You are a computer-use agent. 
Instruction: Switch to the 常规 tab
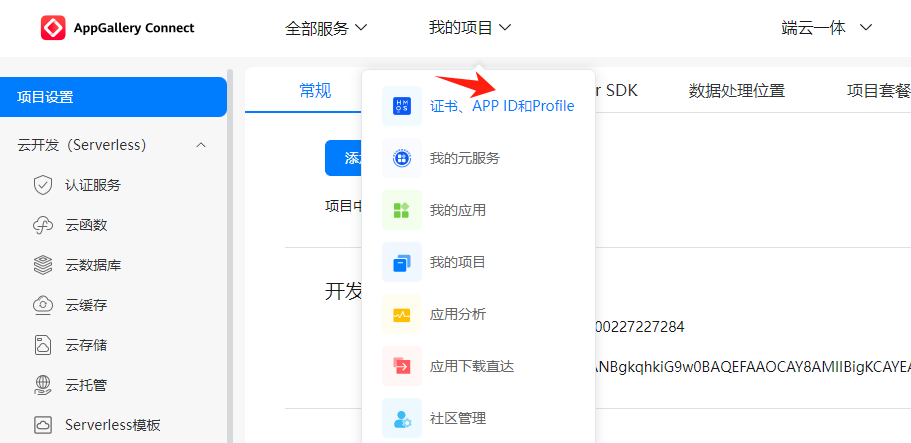tap(315, 91)
